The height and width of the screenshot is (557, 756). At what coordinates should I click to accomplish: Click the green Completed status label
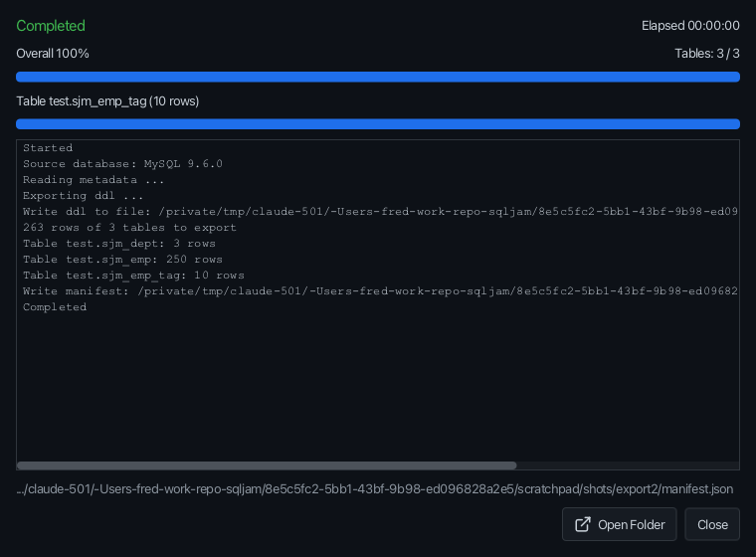tap(51, 26)
